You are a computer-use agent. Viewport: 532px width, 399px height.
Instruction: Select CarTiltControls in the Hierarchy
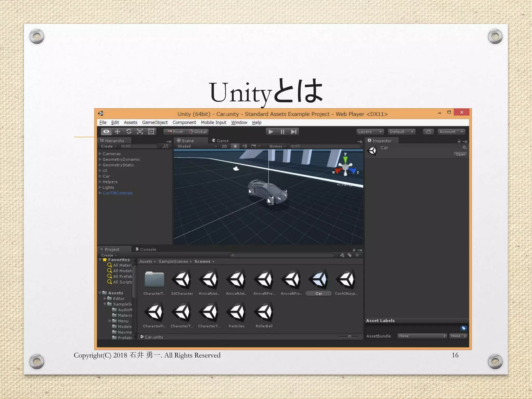pos(117,193)
